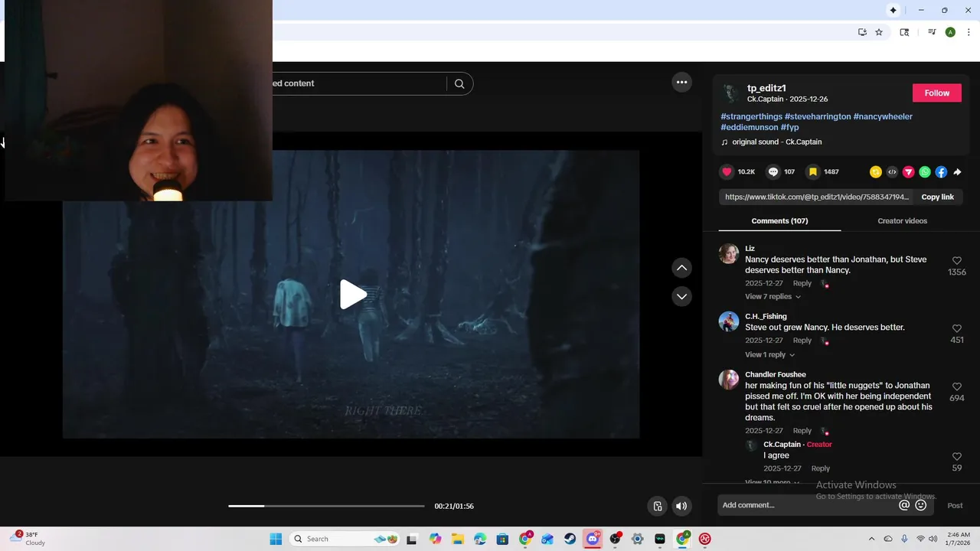Go to next video with down arrow
This screenshot has width=980, height=551.
click(681, 296)
